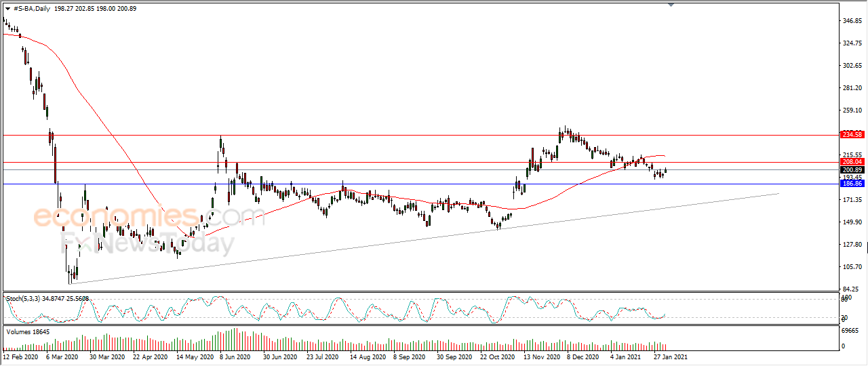Viewport: 868px width, 366px height.
Task: Click the 8 Dec 2020 date label
Action: [583, 356]
